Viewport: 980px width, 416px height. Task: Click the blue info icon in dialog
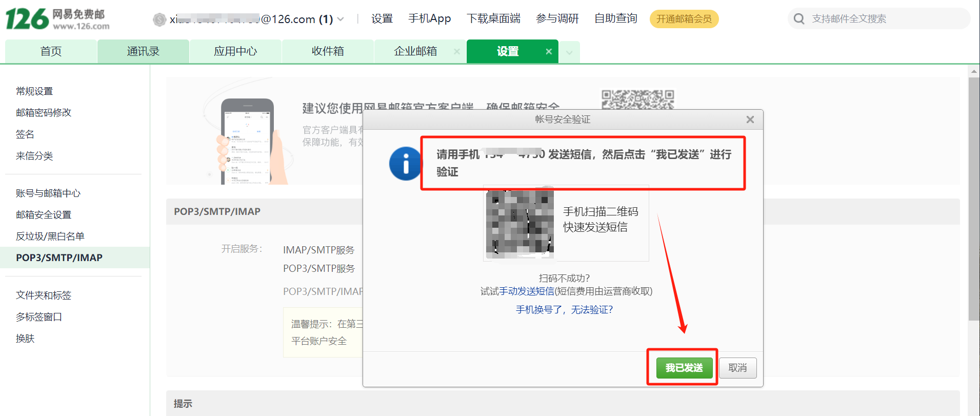coord(406,164)
